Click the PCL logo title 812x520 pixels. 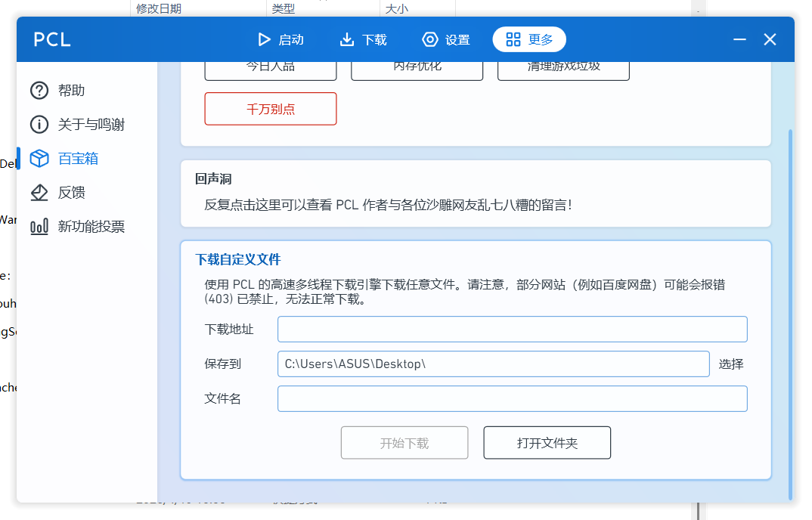point(51,39)
